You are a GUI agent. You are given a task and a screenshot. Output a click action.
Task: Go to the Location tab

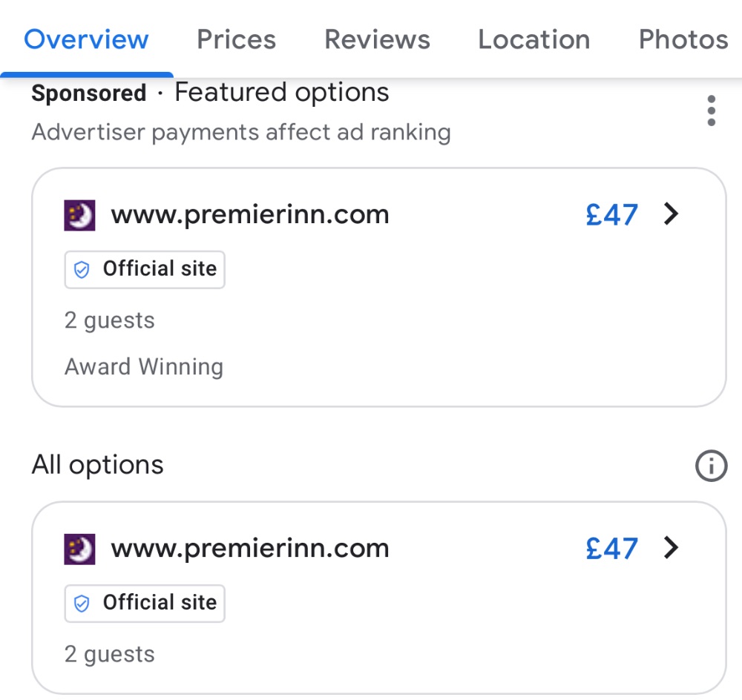(x=533, y=39)
